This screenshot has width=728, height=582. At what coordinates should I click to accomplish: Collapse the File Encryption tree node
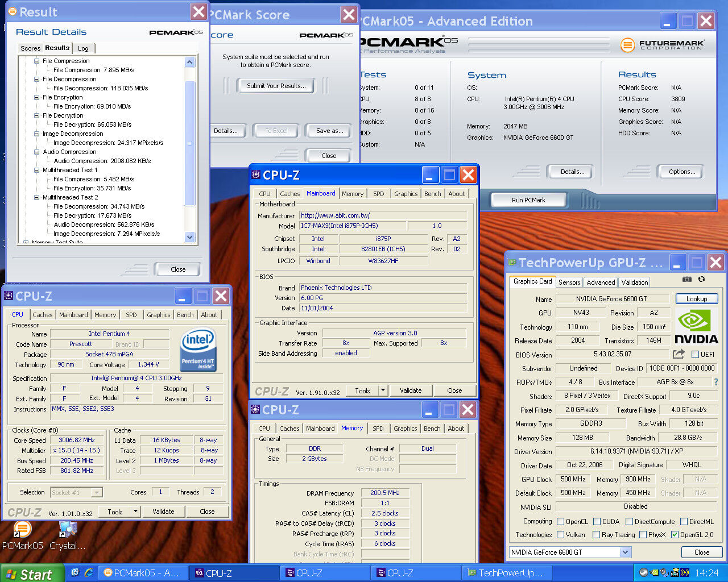pos(36,97)
